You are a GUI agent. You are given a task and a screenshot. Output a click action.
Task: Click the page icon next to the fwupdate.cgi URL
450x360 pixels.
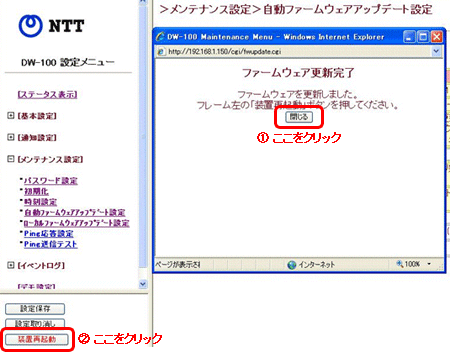point(161,52)
